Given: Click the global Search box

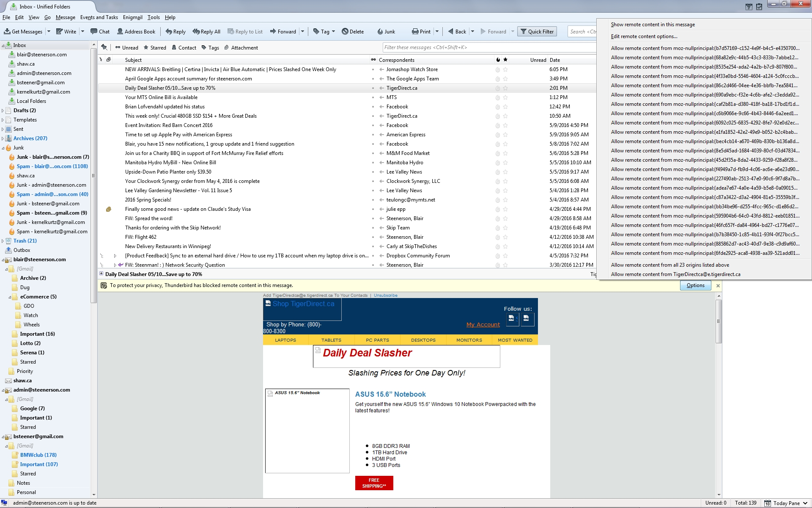Looking at the screenshot, I should (582, 31).
